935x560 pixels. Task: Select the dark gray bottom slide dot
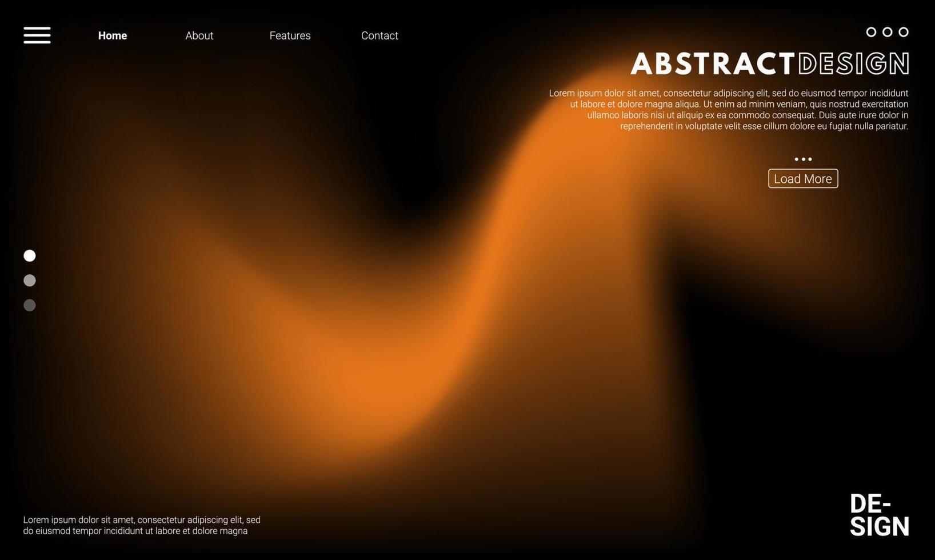click(x=30, y=305)
